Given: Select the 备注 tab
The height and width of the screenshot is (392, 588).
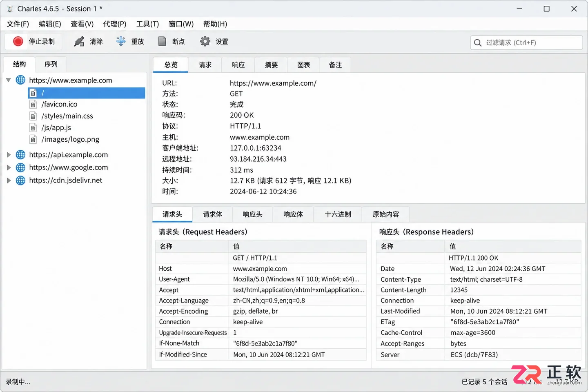Looking at the screenshot, I should click(x=335, y=65).
